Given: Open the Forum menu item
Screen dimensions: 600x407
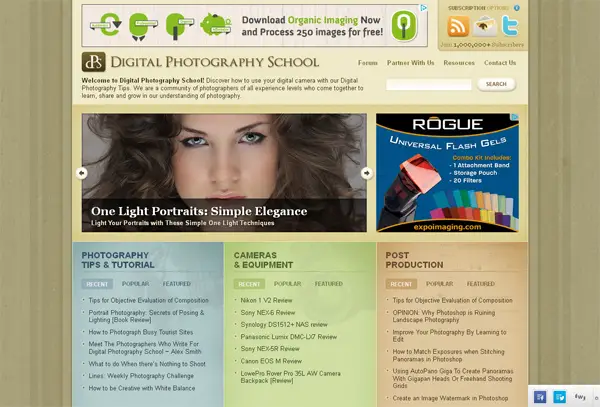Looking at the screenshot, I should click(368, 63).
